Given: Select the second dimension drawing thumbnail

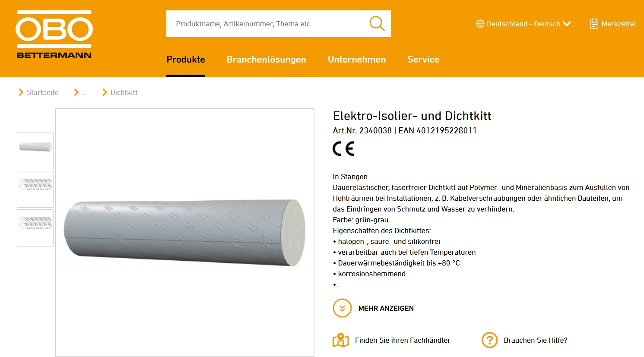Looking at the screenshot, I should [35, 228].
